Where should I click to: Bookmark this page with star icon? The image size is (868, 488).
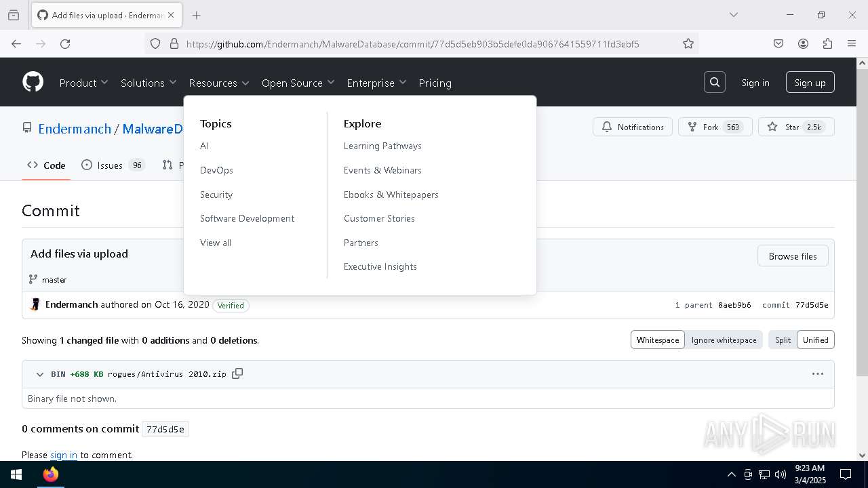coord(688,43)
